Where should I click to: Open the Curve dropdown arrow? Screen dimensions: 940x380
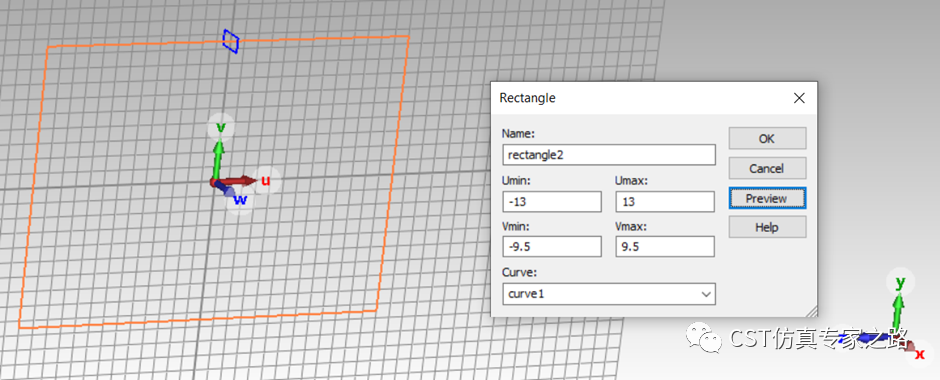point(707,294)
